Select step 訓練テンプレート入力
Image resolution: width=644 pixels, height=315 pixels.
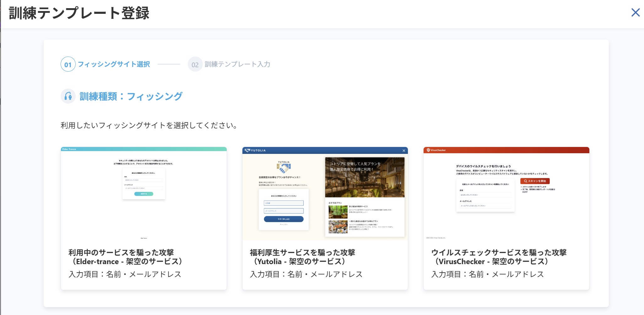[237, 64]
